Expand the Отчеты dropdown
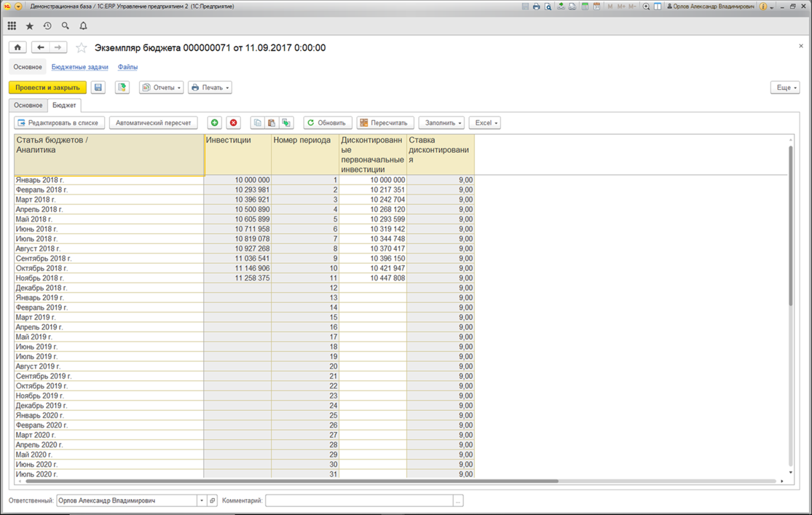Image resolution: width=812 pixels, height=515 pixels. pyautogui.click(x=161, y=88)
